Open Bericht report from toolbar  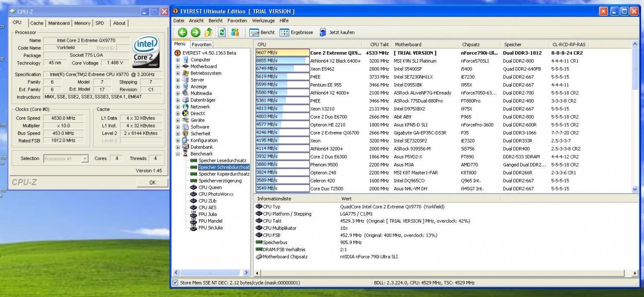coord(262,32)
